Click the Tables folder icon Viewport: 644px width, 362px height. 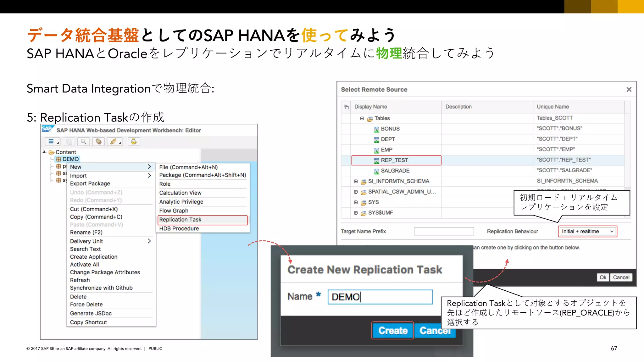pos(370,118)
